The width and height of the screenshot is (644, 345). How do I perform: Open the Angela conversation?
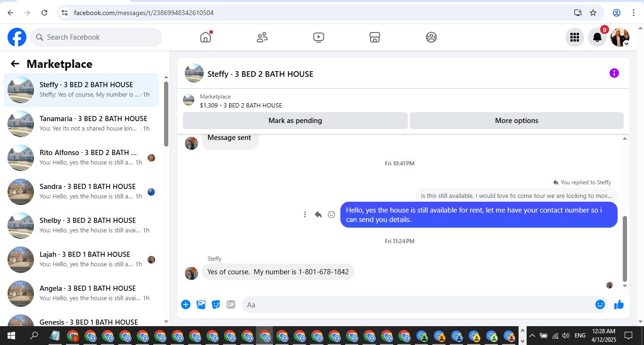pos(81,293)
